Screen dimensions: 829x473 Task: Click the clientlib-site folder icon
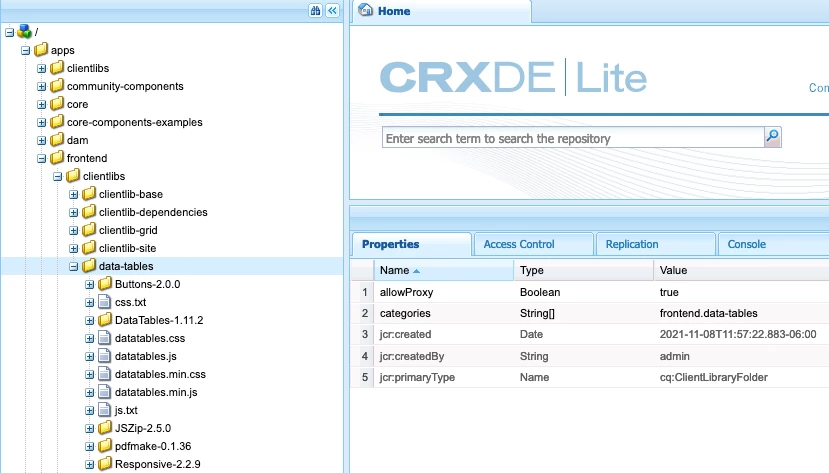point(89,248)
